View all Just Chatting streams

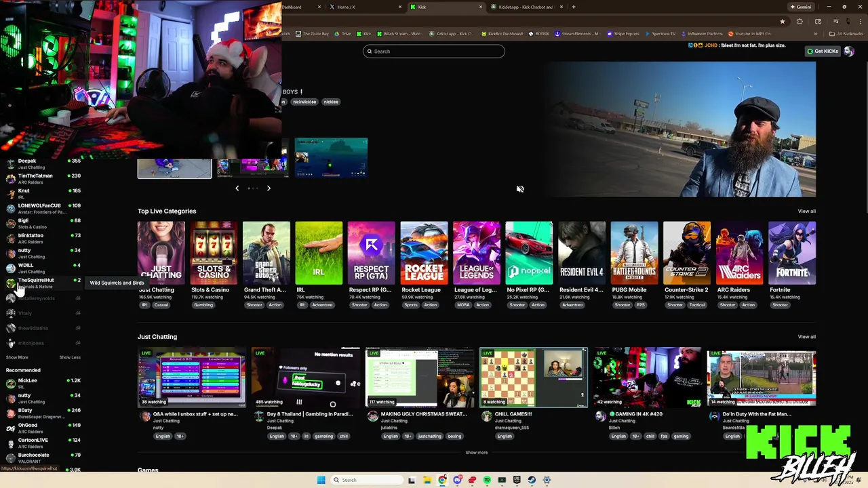806,337
